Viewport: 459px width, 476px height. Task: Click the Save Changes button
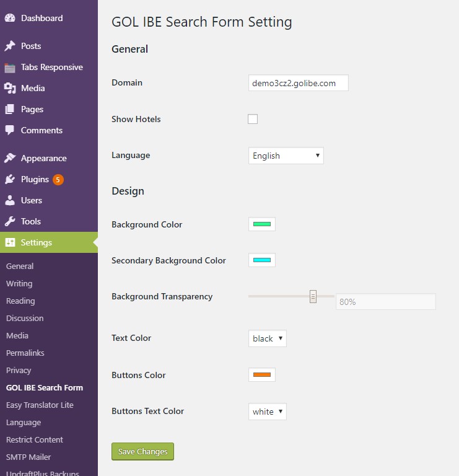coord(142,451)
